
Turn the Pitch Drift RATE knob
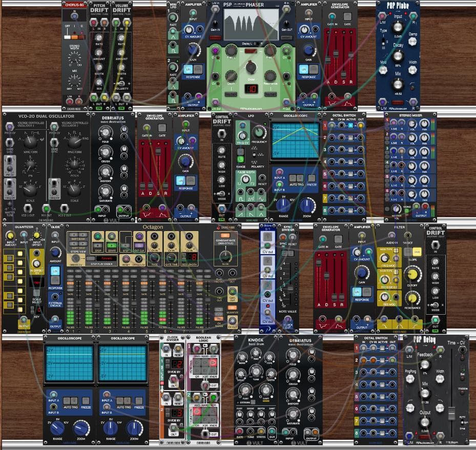click(99, 37)
